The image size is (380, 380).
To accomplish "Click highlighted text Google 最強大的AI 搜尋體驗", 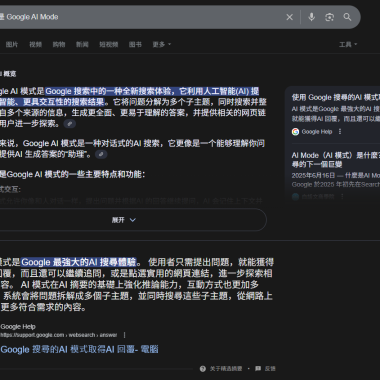I will pyautogui.click(x=79, y=262).
